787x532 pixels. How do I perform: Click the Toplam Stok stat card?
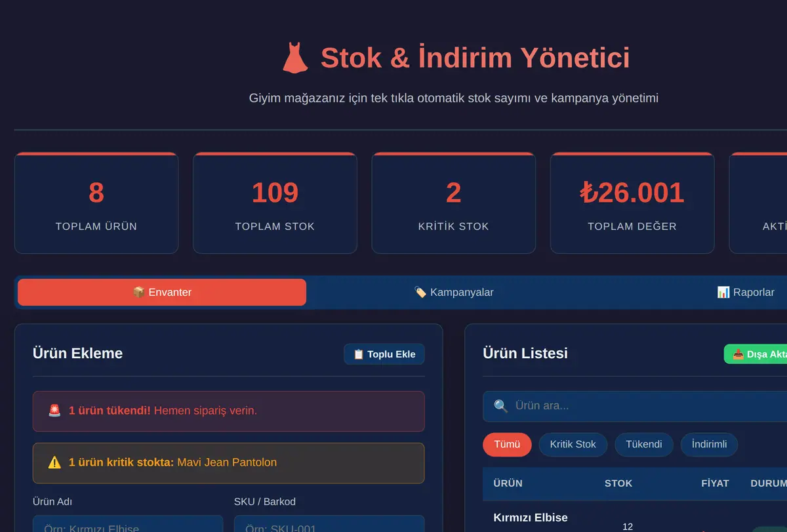pos(275,203)
